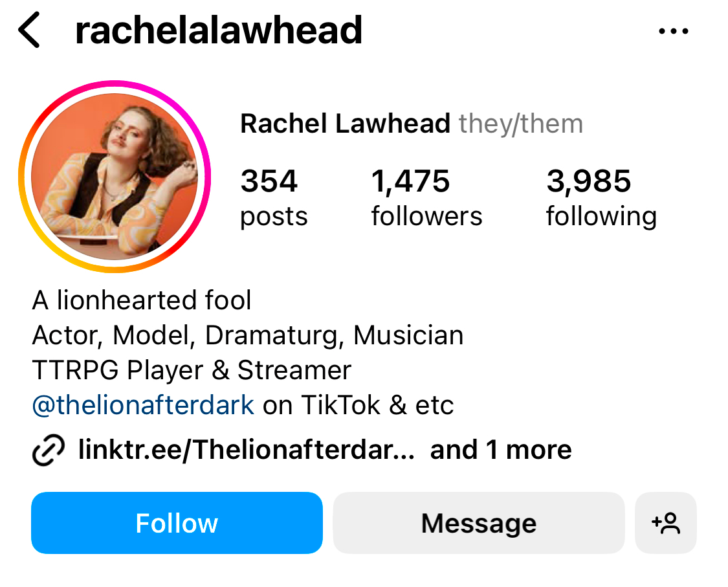Jump to the 354 posts count
Image resolution: width=728 pixels, height=587 pixels.
[274, 198]
